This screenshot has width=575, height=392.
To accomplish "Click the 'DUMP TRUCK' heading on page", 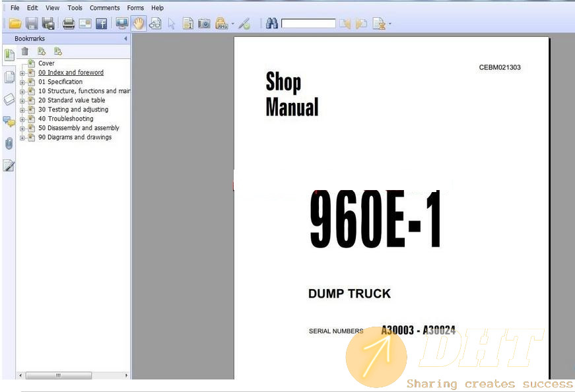I will [x=349, y=294].
